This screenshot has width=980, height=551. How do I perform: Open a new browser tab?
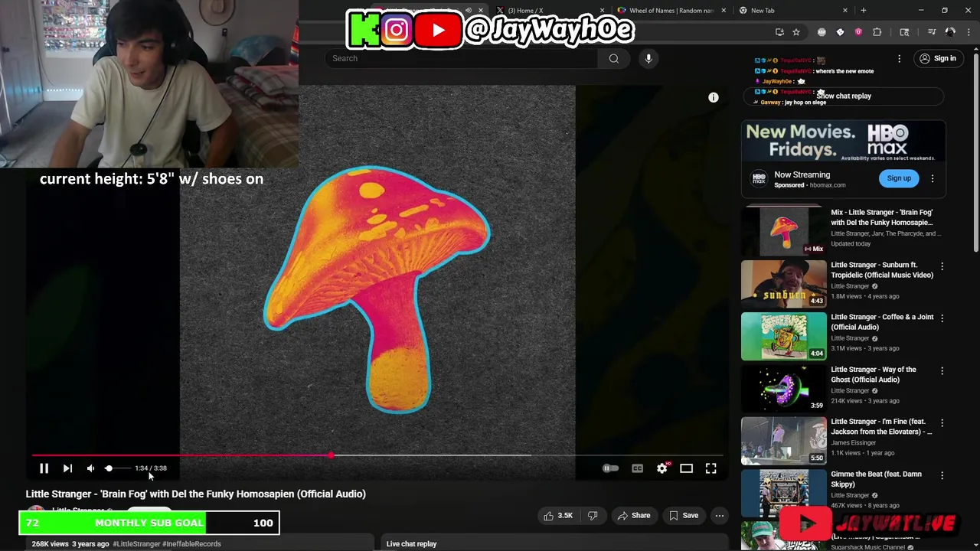(x=864, y=10)
